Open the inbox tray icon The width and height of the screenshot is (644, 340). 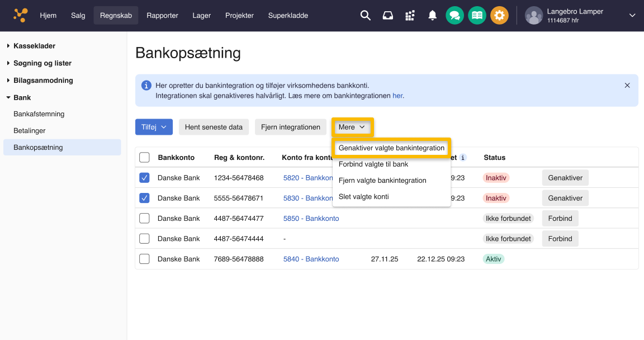pyautogui.click(x=387, y=16)
